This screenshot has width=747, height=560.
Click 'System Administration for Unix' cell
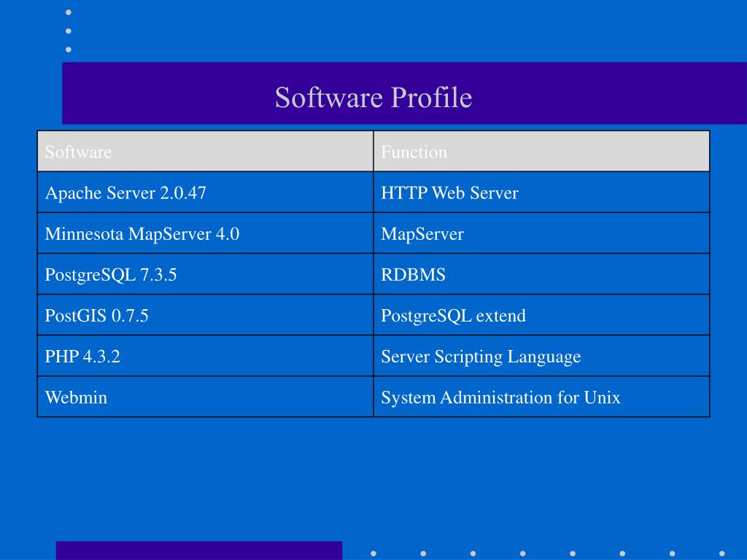point(542,397)
